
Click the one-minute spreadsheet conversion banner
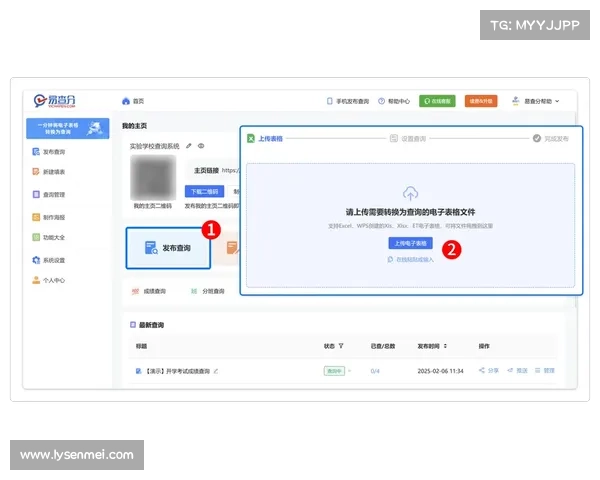click(67, 128)
